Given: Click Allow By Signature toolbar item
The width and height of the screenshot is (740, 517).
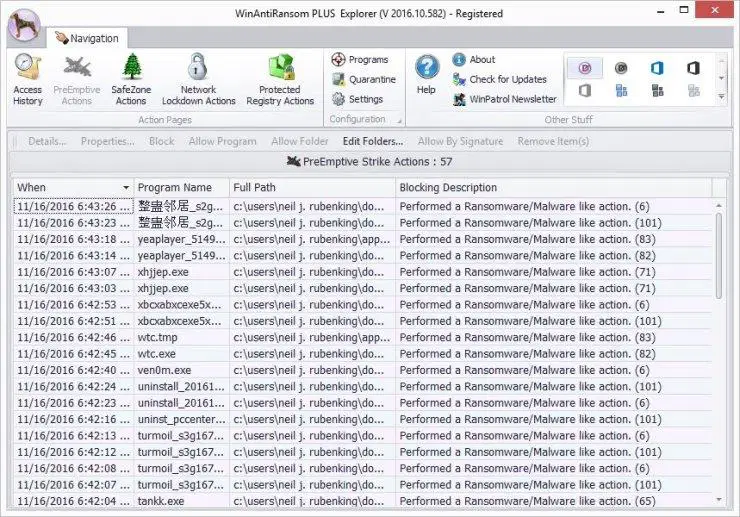Looking at the screenshot, I should 460,141.
